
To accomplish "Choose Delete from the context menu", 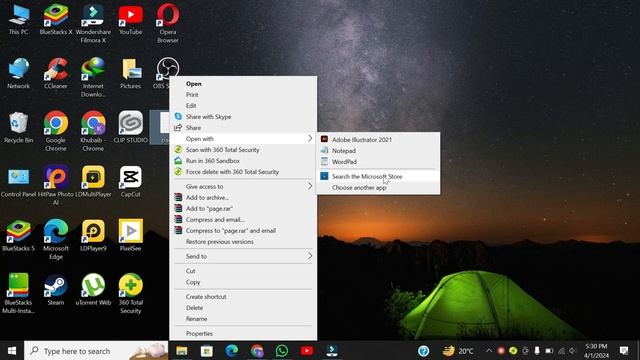I will (243, 308).
